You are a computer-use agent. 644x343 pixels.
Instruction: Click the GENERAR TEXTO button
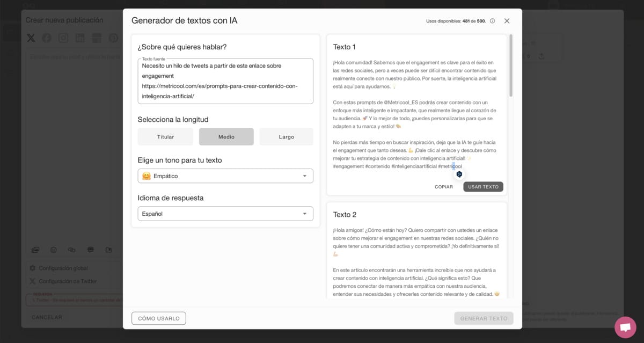coord(484,318)
